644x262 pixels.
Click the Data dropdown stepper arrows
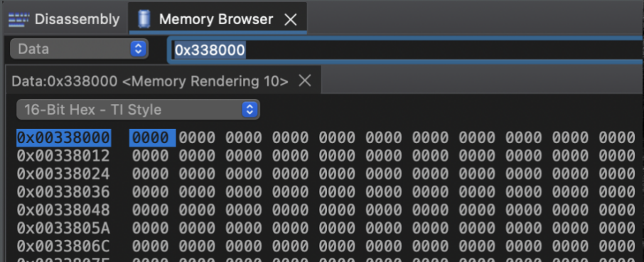click(x=139, y=49)
